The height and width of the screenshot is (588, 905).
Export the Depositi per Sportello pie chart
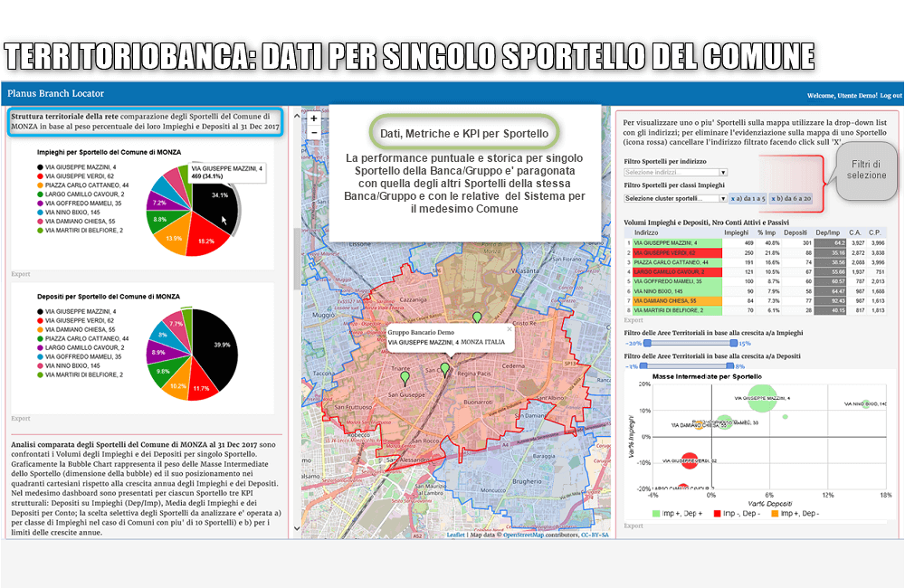[x=21, y=418]
